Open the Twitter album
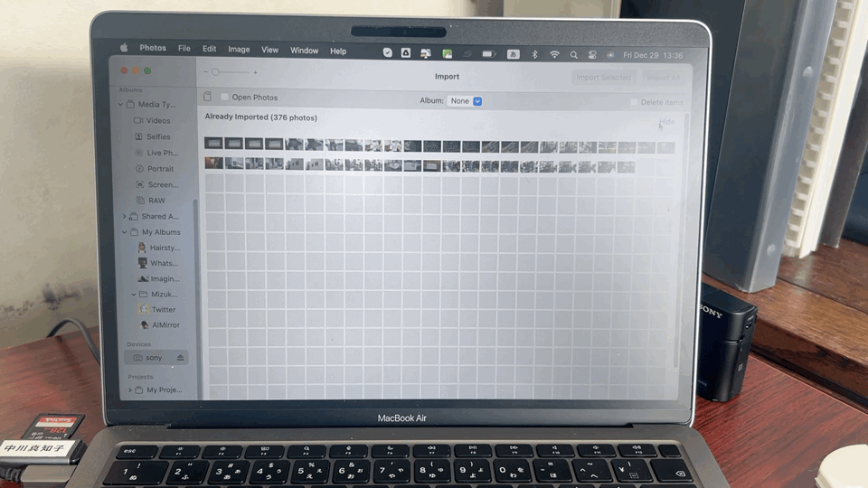 tap(164, 309)
